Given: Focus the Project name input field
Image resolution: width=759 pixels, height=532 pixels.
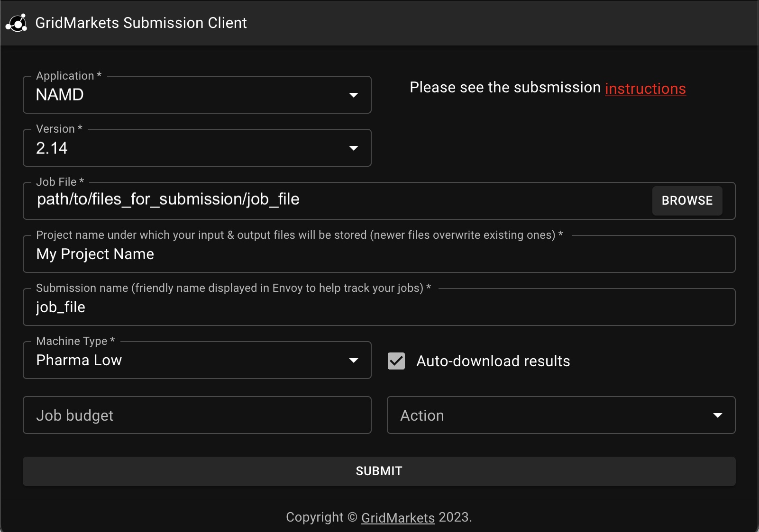Looking at the screenshot, I should coord(379,254).
